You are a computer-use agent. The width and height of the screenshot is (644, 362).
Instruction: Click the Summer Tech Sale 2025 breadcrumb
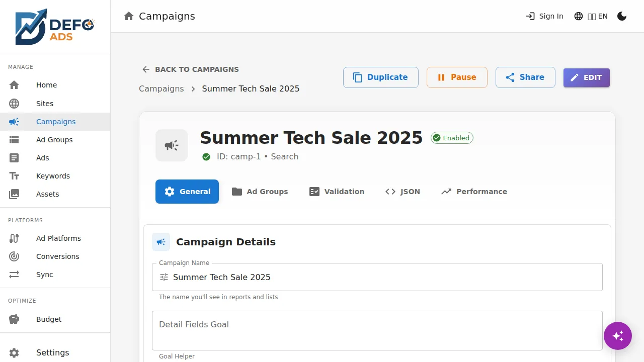(x=251, y=88)
